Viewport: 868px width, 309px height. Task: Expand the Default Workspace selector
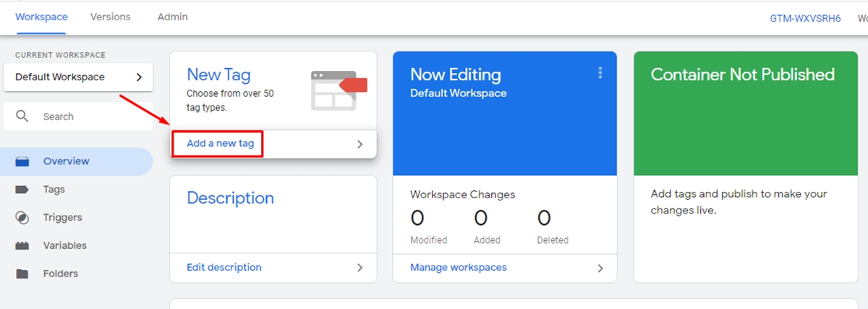coord(78,77)
